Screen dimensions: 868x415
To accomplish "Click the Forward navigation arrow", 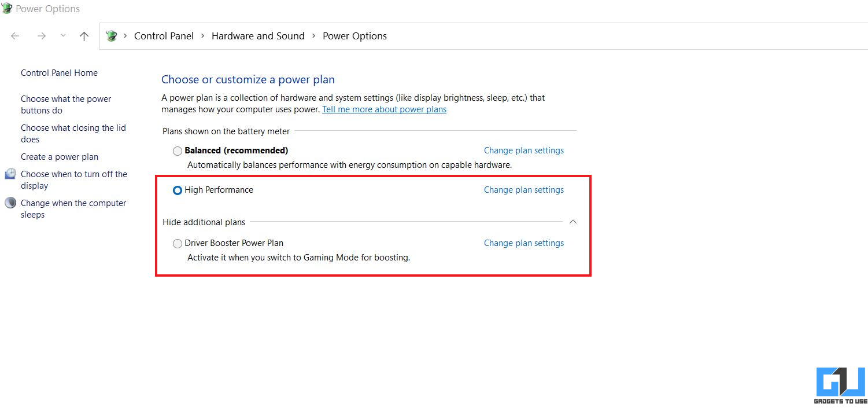I will click(x=41, y=36).
